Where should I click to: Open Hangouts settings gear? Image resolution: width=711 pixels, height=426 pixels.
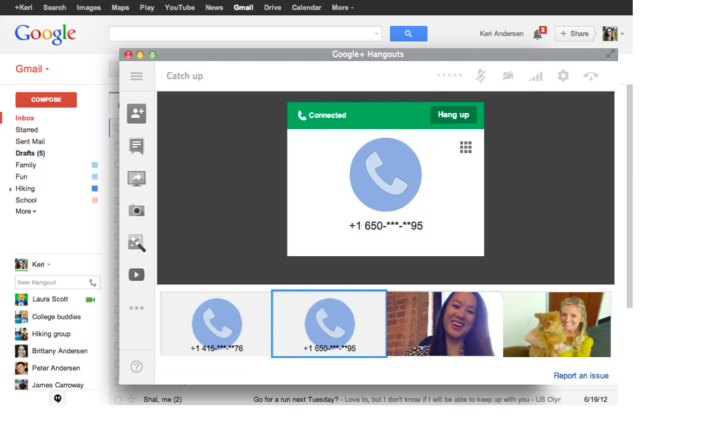pos(563,76)
